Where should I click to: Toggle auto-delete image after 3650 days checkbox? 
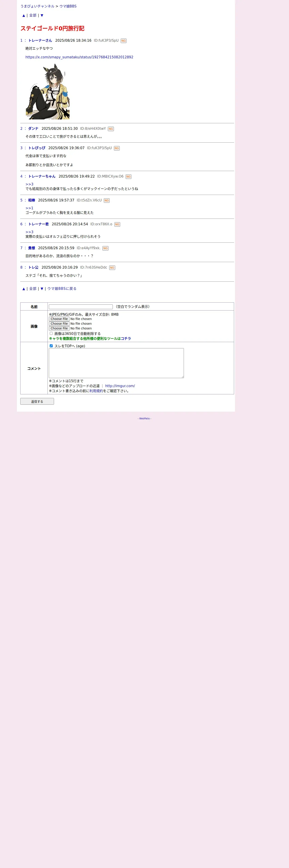[51, 333]
